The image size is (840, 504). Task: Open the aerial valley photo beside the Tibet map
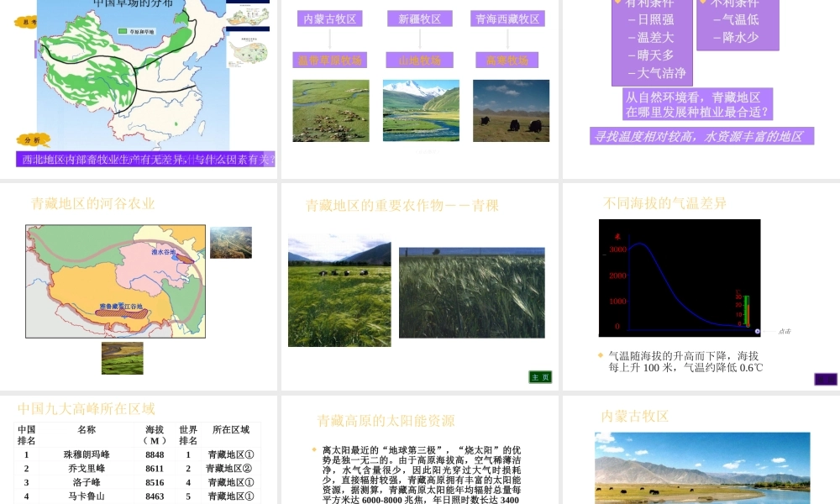click(x=231, y=243)
